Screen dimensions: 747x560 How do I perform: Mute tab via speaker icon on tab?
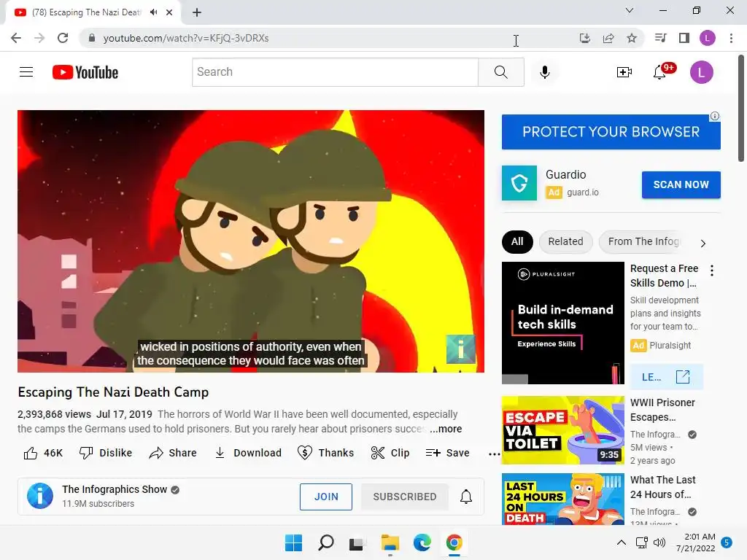pyautogui.click(x=153, y=12)
